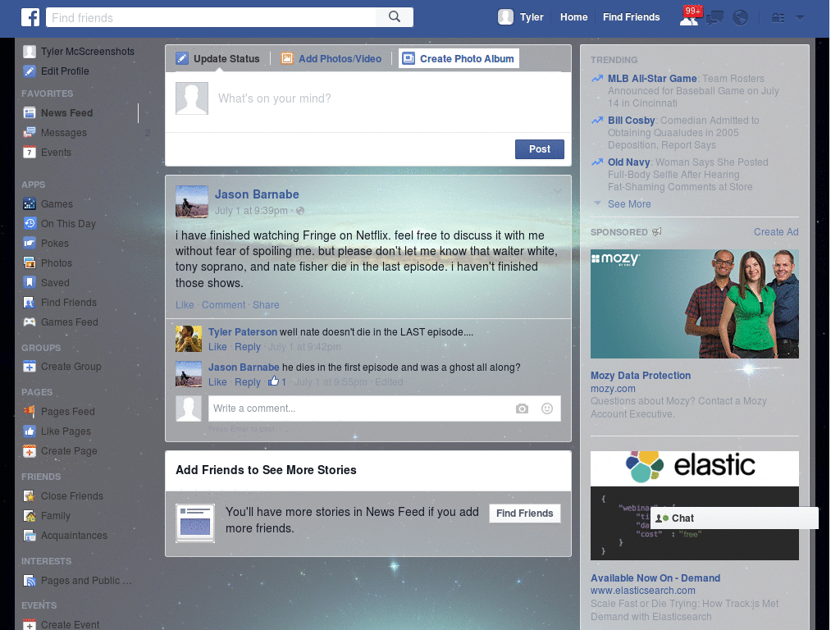
Task: Click Share under Jason Barnabe's post
Action: click(266, 305)
